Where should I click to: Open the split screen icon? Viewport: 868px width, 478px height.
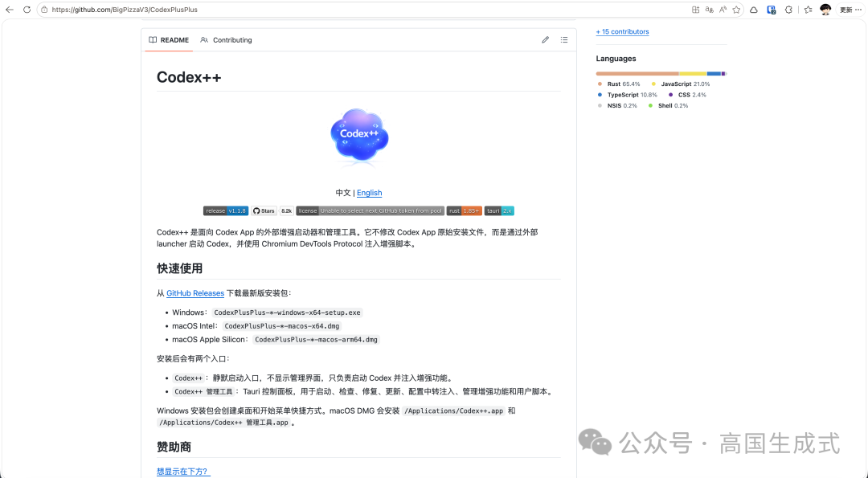(x=696, y=10)
